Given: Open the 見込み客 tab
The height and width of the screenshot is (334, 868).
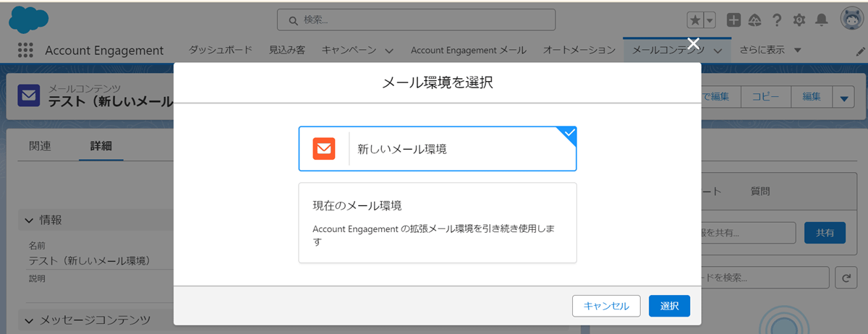Looking at the screenshot, I should [x=287, y=50].
